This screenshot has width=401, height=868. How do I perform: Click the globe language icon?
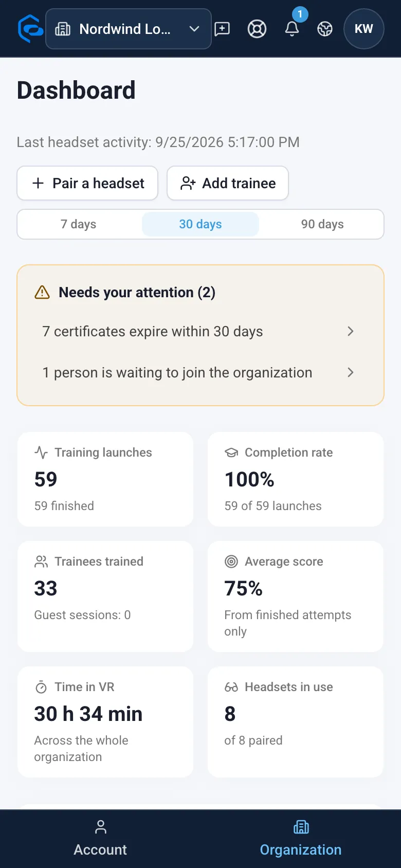tap(325, 29)
